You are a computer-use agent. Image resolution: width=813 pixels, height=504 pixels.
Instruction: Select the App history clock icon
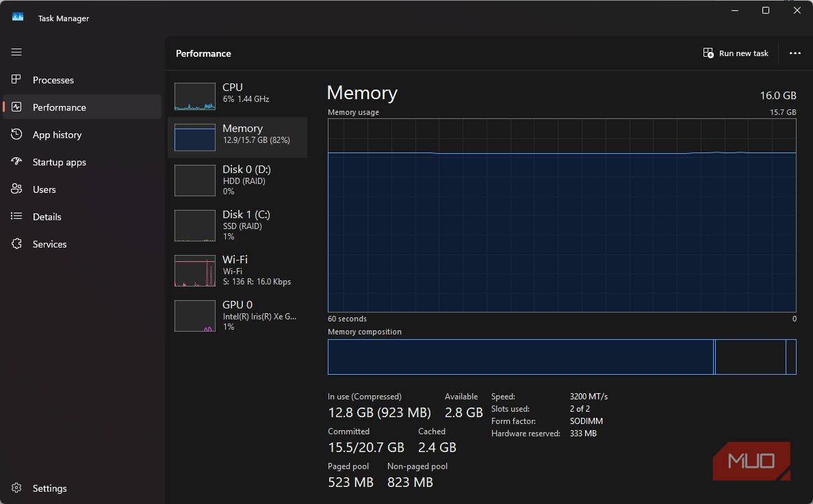click(16, 134)
